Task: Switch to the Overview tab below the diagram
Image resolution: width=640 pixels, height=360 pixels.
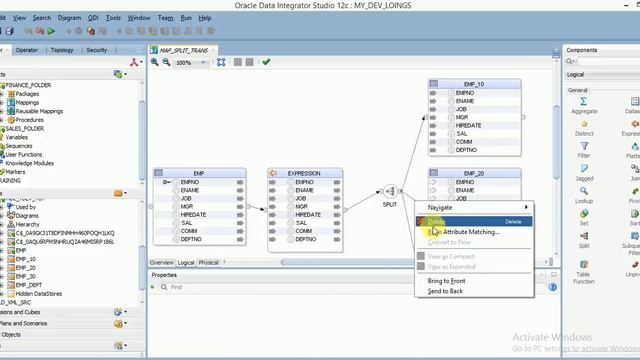Action: pyautogui.click(x=162, y=262)
